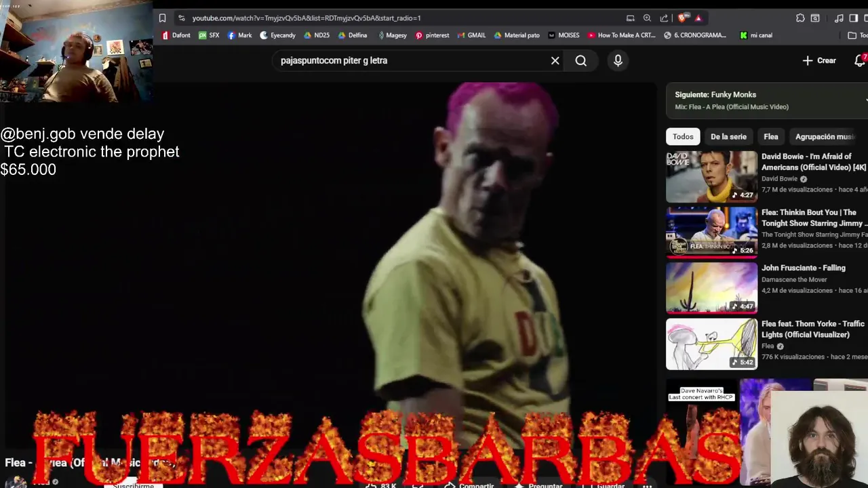Select the Agrupación musical filter chip
This screenshot has width=868, height=488.
(x=825, y=137)
